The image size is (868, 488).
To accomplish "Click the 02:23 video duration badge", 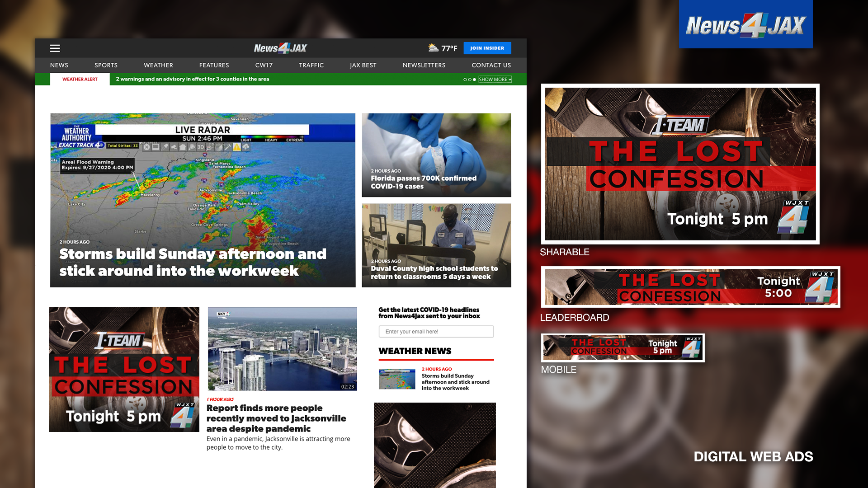I will pyautogui.click(x=348, y=387).
